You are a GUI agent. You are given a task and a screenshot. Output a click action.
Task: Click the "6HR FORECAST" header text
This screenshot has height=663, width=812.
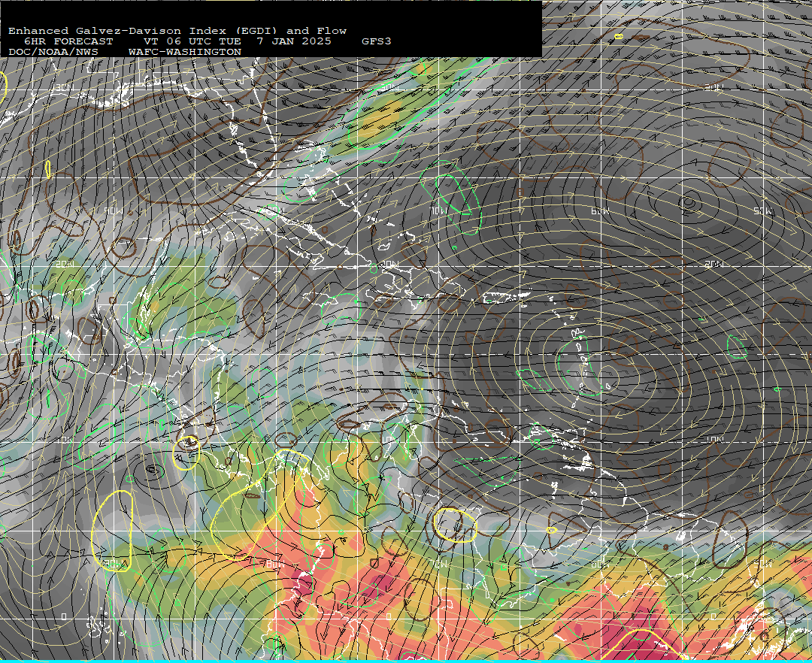point(68,41)
